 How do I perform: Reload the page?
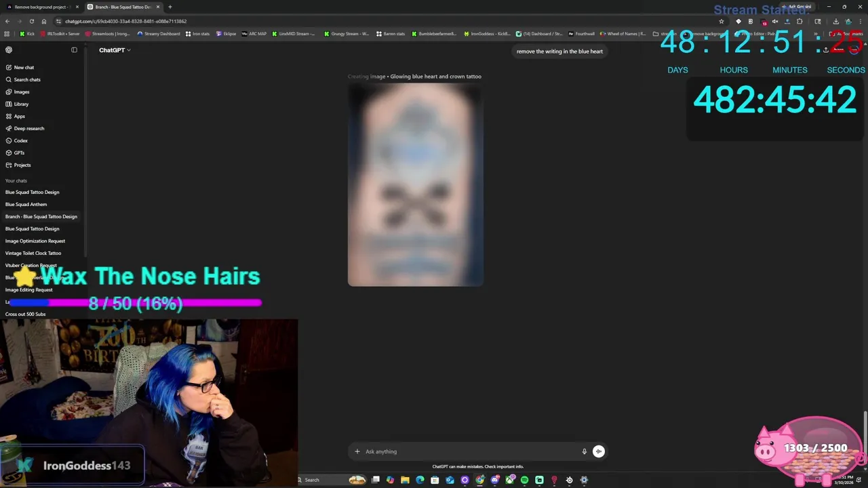pos(33,21)
